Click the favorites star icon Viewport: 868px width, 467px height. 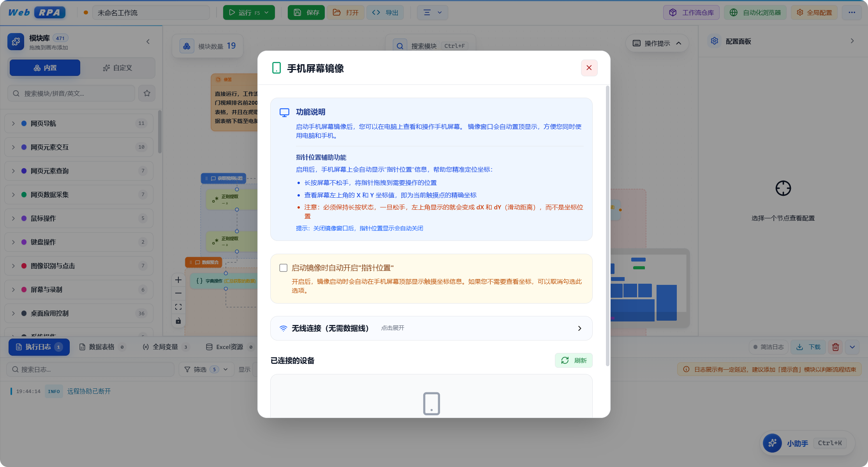pyautogui.click(x=147, y=93)
